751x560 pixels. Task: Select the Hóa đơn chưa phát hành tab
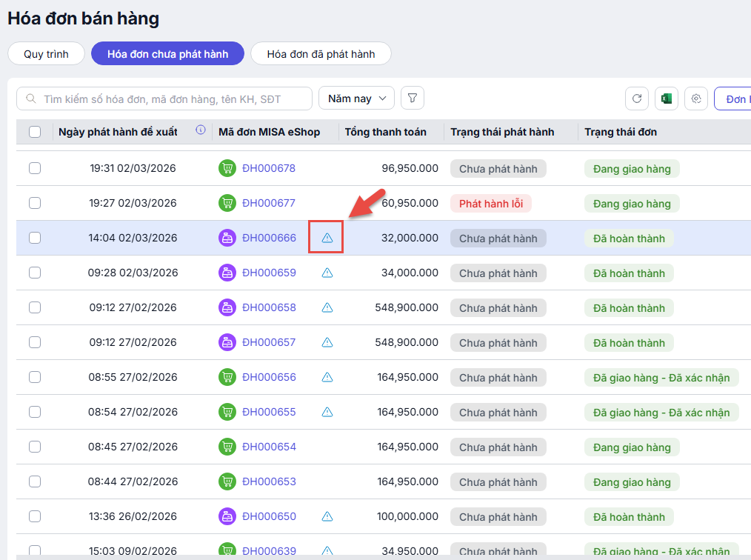tap(167, 54)
